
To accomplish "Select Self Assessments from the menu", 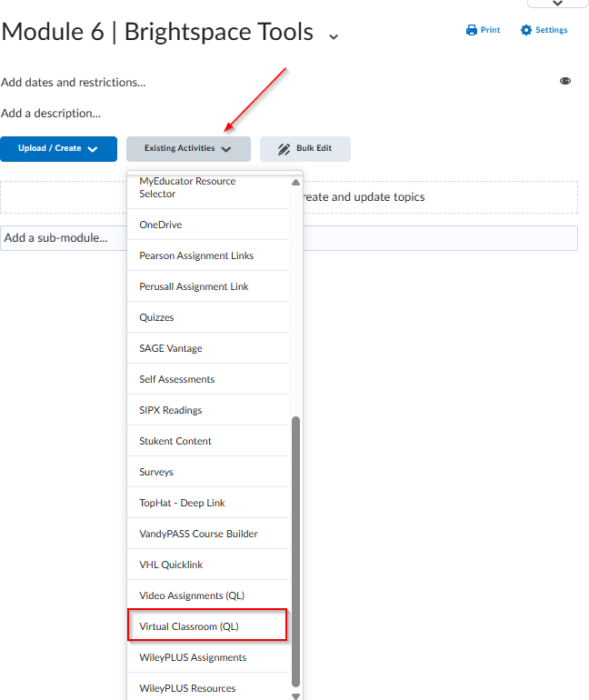I will [177, 379].
